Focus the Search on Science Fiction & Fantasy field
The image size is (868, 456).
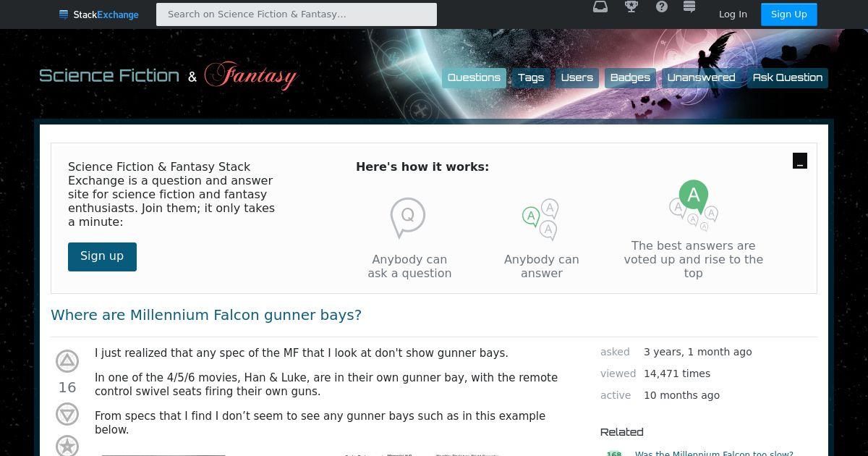297,14
